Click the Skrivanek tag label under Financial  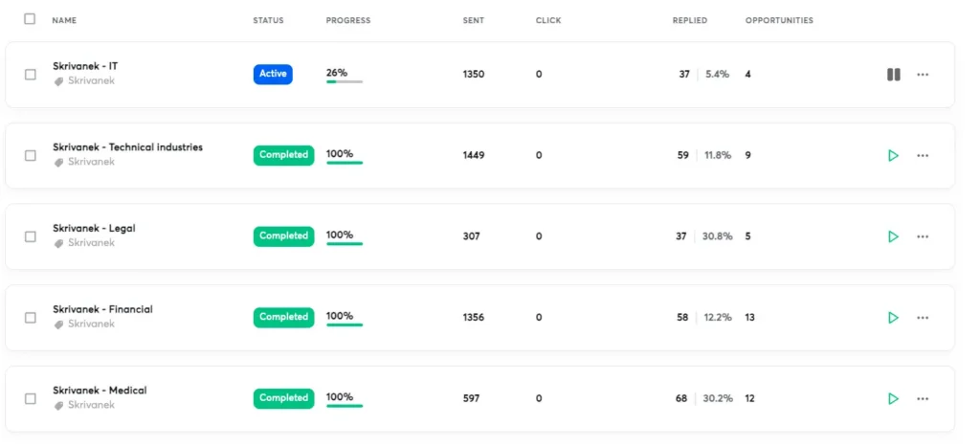(x=91, y=324)
